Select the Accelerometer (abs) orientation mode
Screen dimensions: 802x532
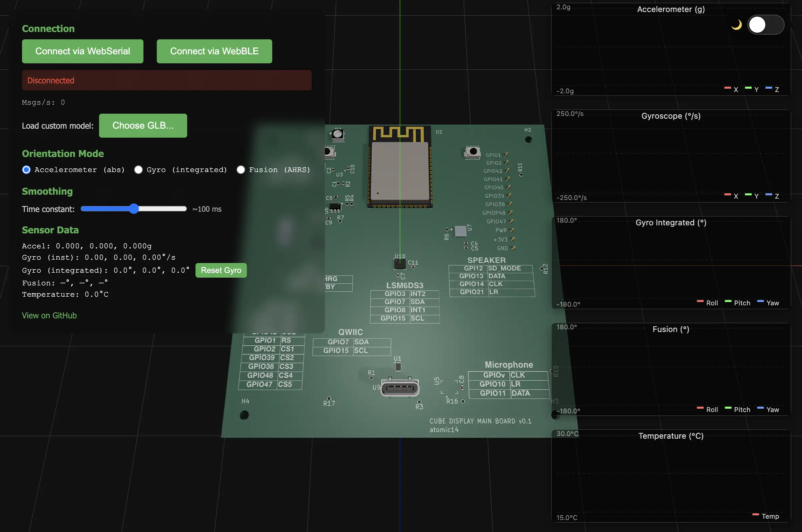(x=26, y=170)
